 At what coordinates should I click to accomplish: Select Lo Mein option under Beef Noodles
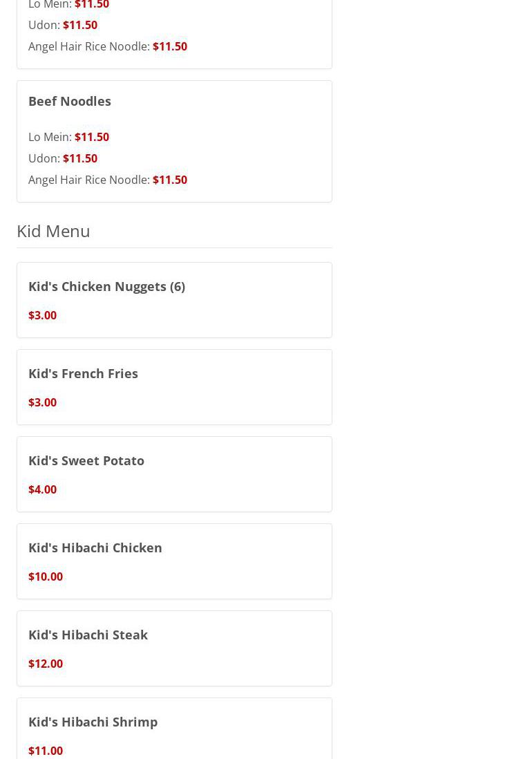[68, 137]
